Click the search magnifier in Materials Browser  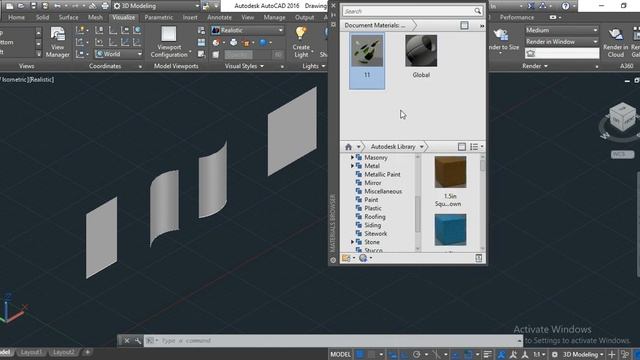[477, 11]
